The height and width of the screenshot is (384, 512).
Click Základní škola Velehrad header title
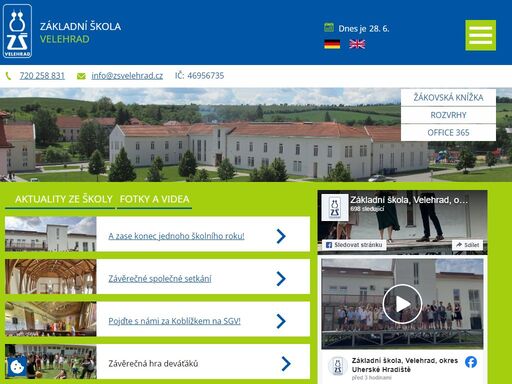[80, 33]
